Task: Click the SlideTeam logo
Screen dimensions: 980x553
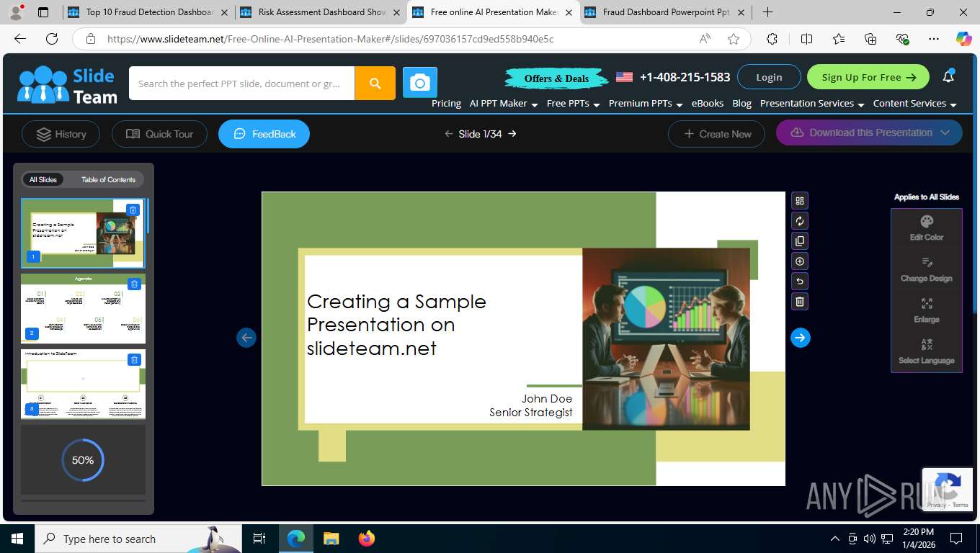Action: pyautogui.click(x=68, y=85)
